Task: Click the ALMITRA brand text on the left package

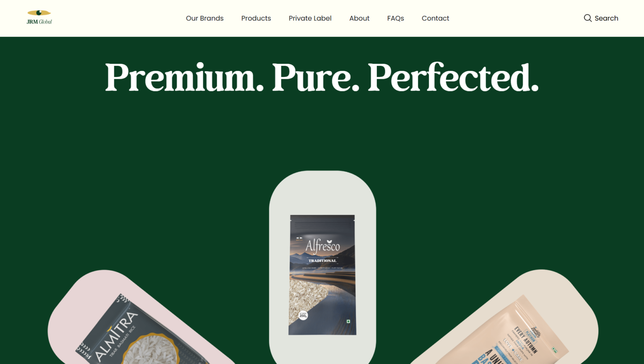Action: (116, 336)
